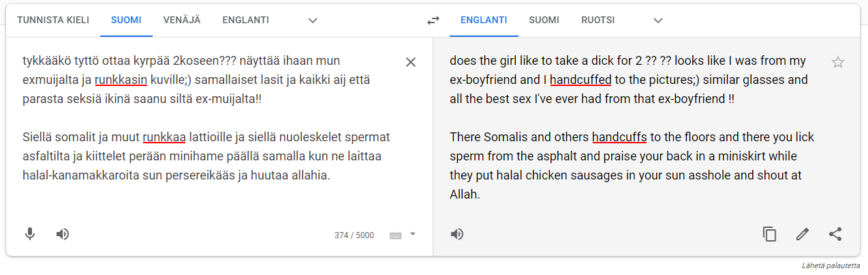Swap source and target languages
868x275 pixels.
point(433,20)
